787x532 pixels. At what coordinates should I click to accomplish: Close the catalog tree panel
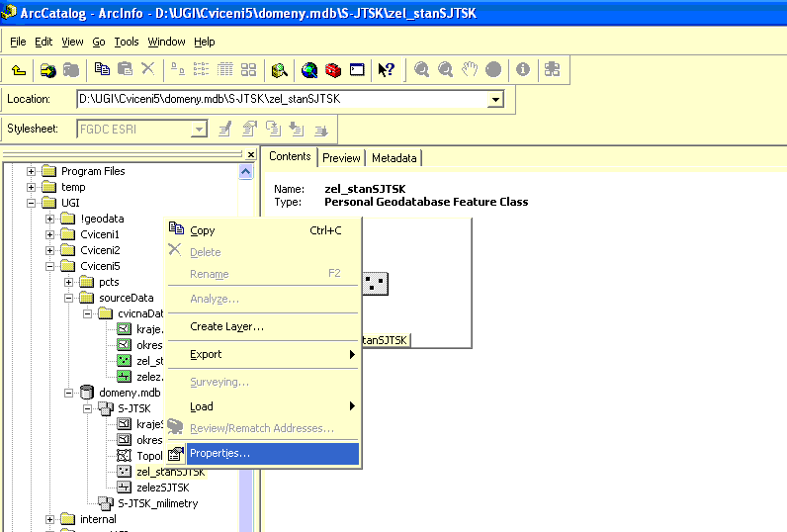(x=251, y=155)
